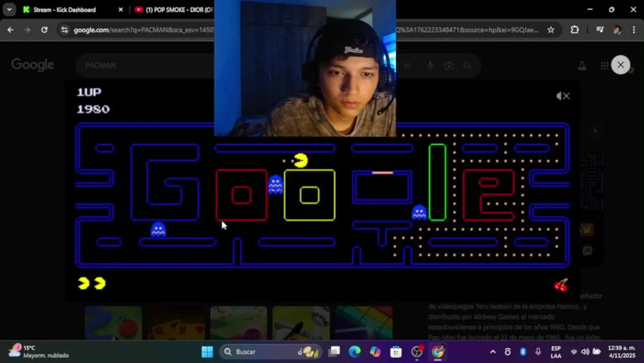Launch Microsoft Edge from the taskbar
The height and width of the screenshot is (363, 644).
click(x=355, y=351)
